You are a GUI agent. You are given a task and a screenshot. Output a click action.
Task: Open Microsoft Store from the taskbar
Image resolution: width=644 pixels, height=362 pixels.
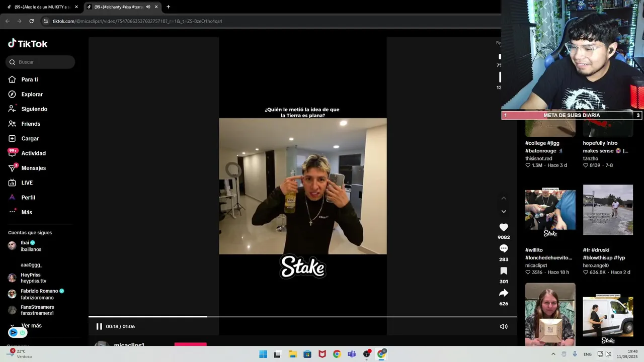pos(307,354)
